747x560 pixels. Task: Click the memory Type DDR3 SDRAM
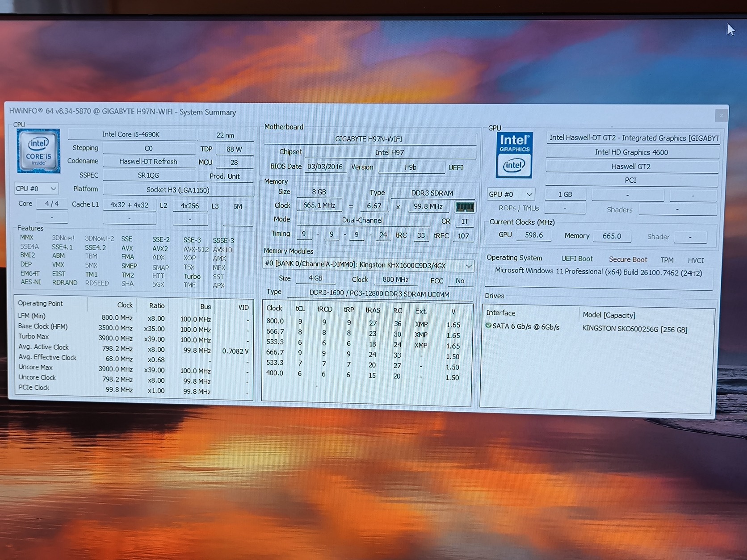coord(432,193)
